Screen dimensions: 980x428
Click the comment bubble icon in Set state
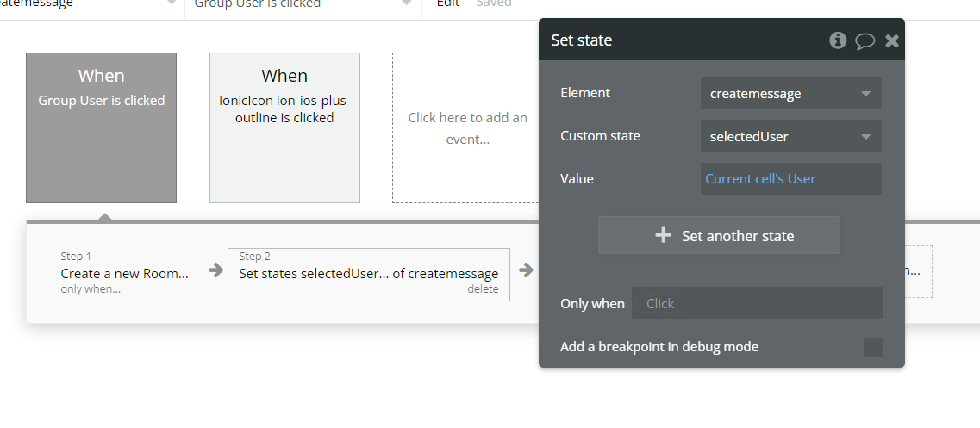coord(865,40)
